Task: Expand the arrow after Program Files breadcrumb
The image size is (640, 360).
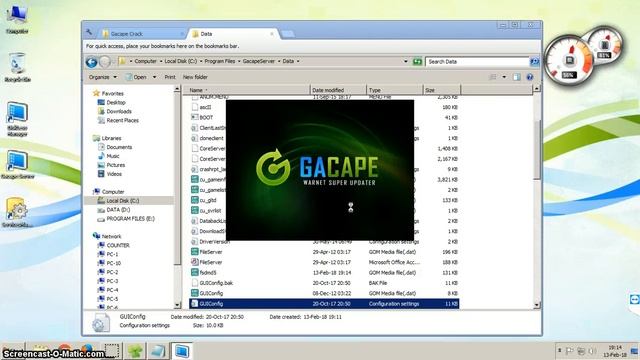Action: pyautogui.click(x=239, y=61)
